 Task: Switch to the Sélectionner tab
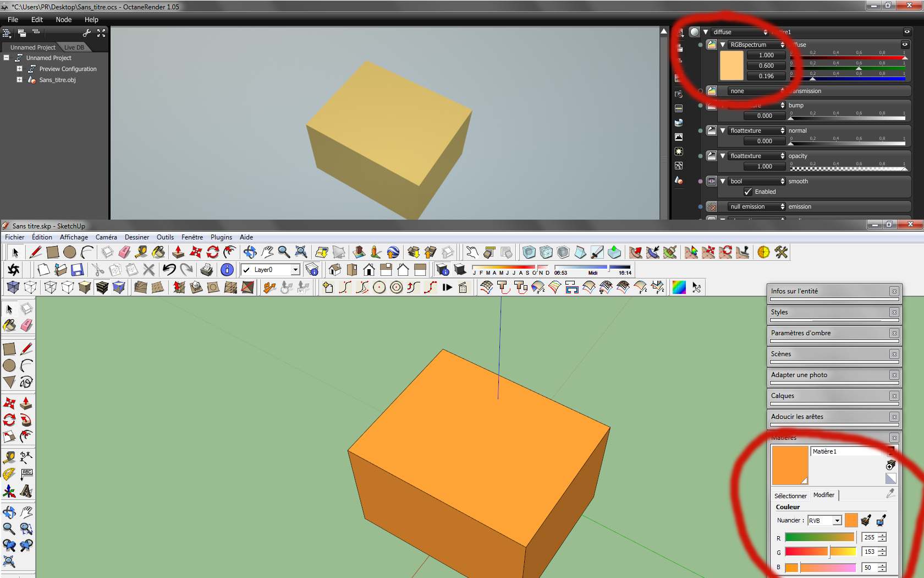click(x=790, y=495)
